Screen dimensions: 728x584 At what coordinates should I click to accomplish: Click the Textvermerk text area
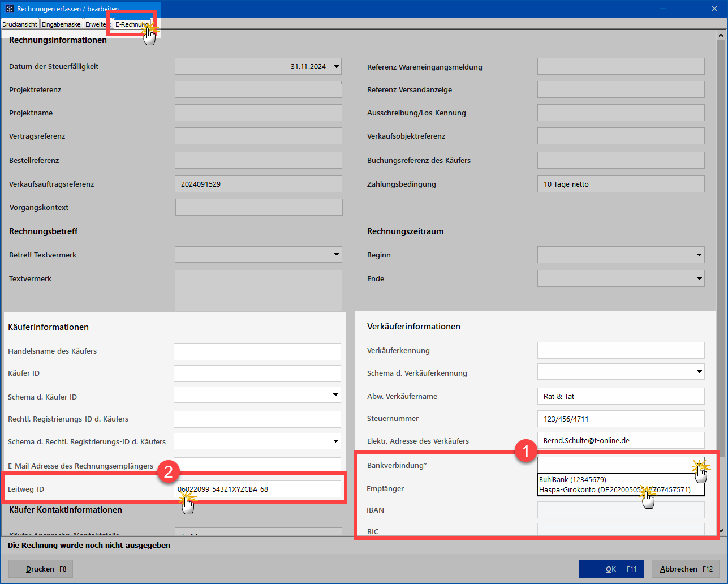coord(259,290)
